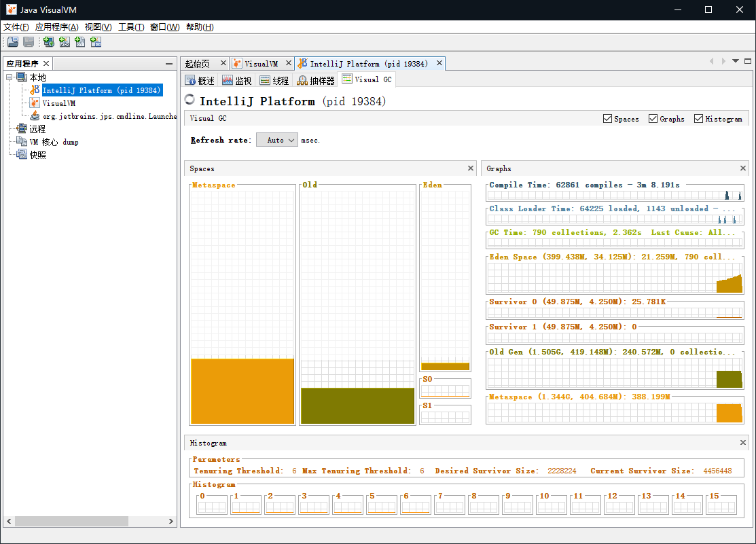Viewport: 756px width, 544px height.
Task: Show opened documents list dropdown
Action: pyautogui.click(x=735, y=61)
